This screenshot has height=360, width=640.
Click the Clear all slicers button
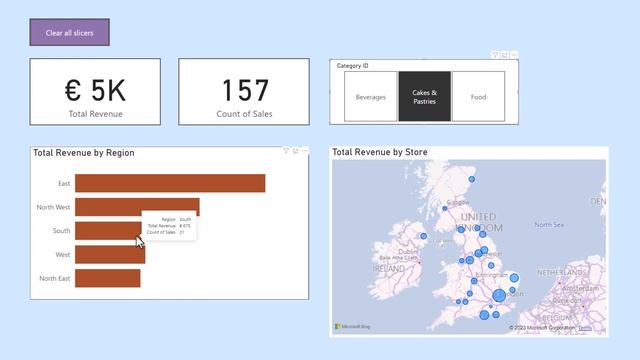69,32
